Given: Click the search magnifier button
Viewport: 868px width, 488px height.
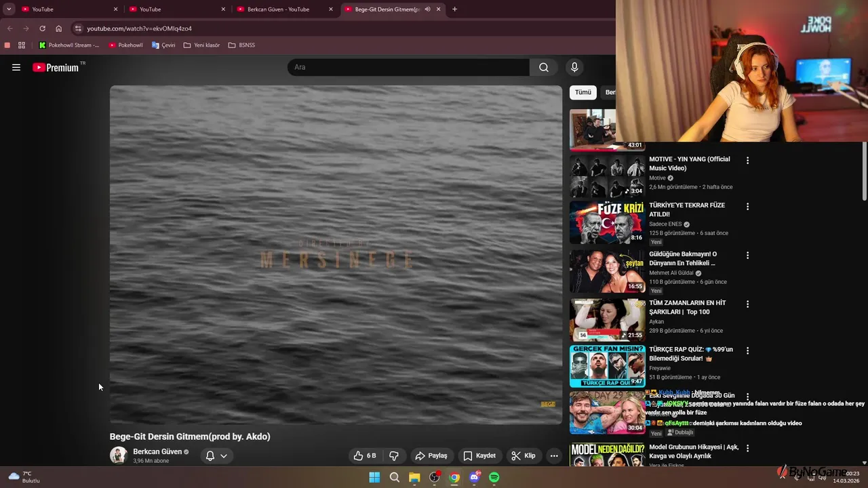Looking at the screenshot, I should coord(544,67).
